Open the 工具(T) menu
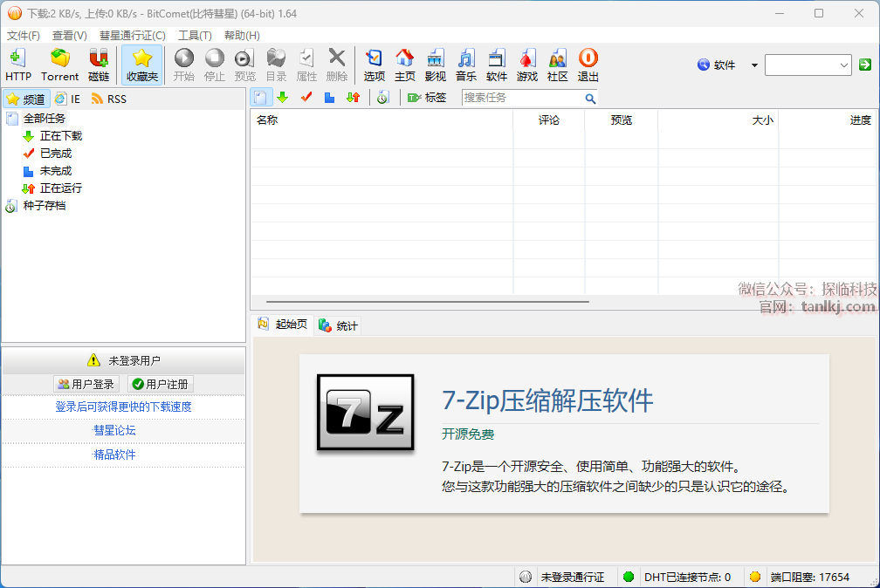The height and width of the screenshot is (588, 880). [195, 36]
